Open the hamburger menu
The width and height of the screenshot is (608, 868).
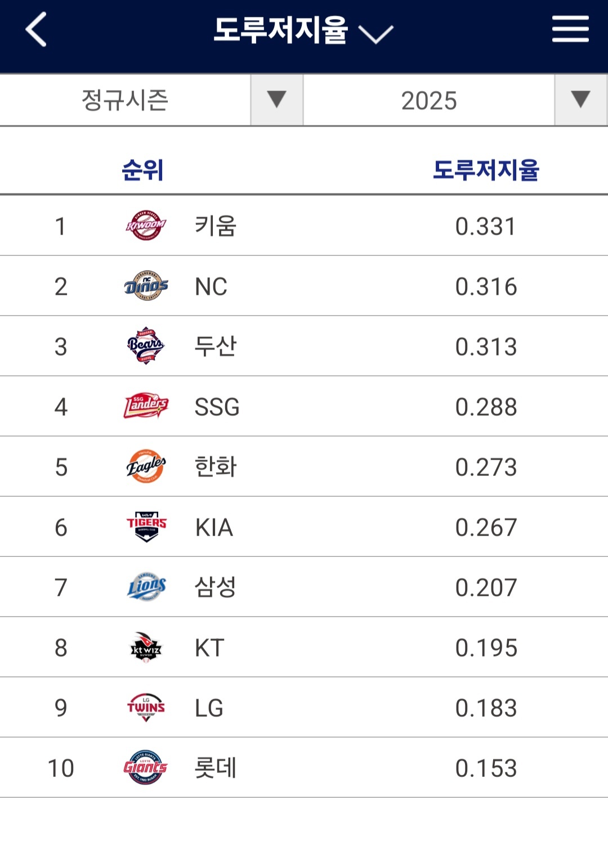coord(570,29)
